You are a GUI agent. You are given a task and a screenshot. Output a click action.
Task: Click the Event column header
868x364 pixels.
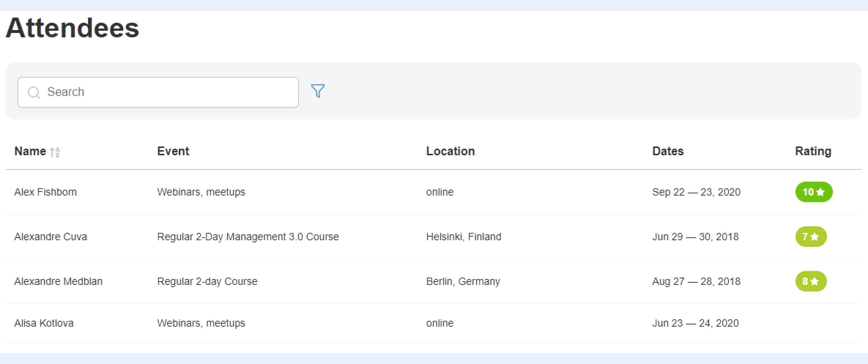(173, 151)
